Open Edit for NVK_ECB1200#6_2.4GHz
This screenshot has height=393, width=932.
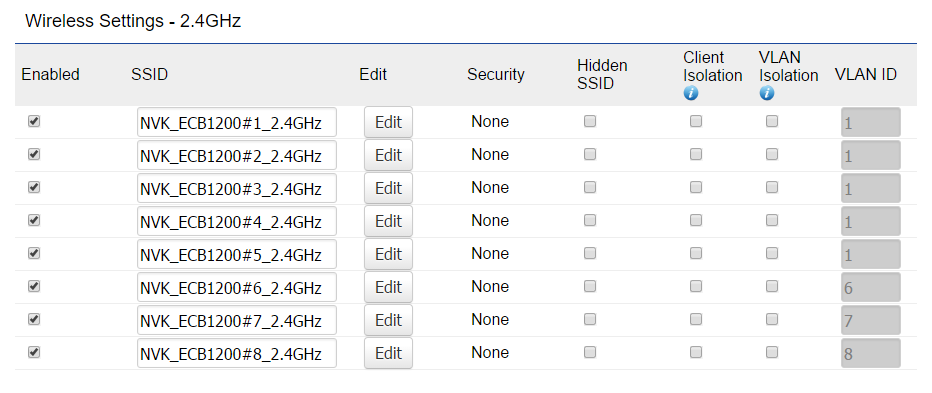tap(388, 287)
